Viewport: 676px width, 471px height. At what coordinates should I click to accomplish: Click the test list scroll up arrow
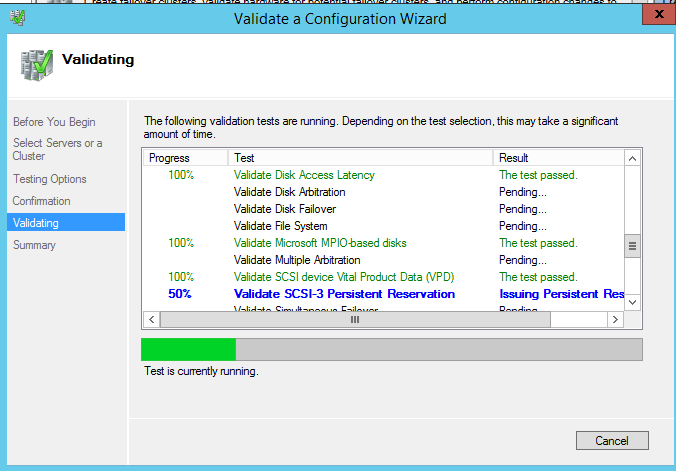(632, 159)
